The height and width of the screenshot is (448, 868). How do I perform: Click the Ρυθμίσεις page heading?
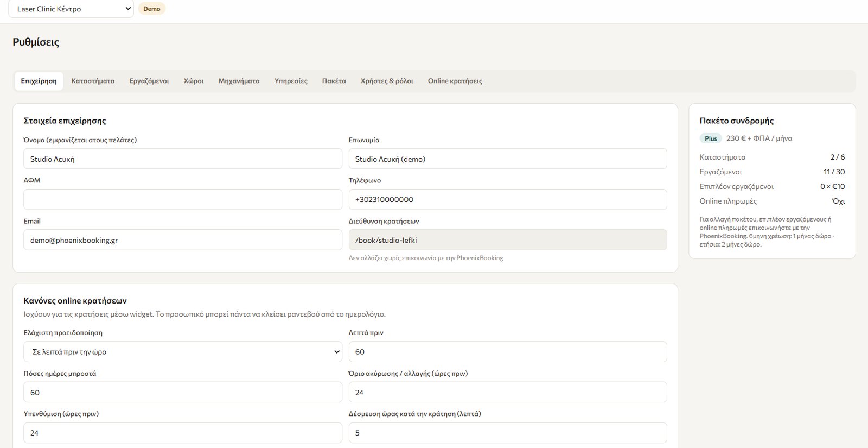pos(36,42)
